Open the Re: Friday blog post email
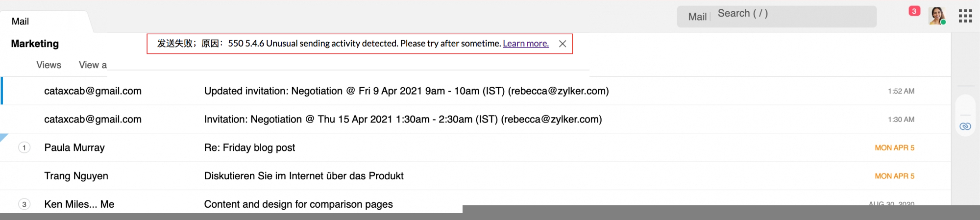Image resolution: width=980 pixels, height=220 pixels. pos(249,148)
